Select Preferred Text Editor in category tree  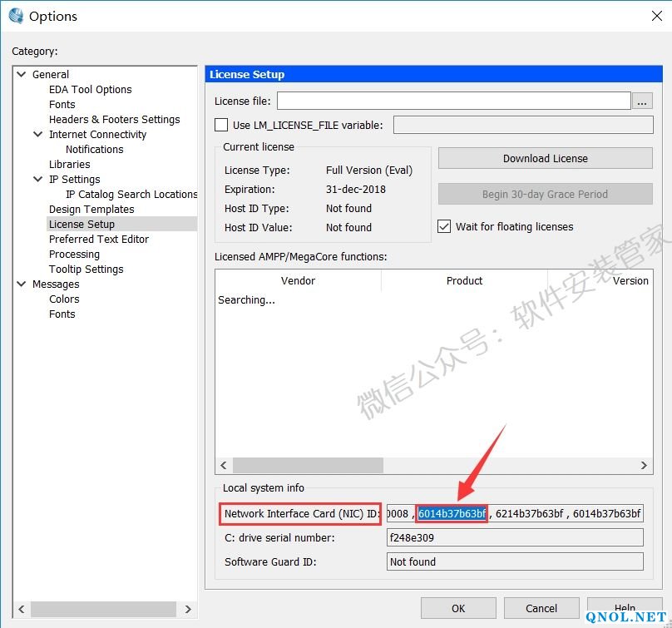[99, 239]
